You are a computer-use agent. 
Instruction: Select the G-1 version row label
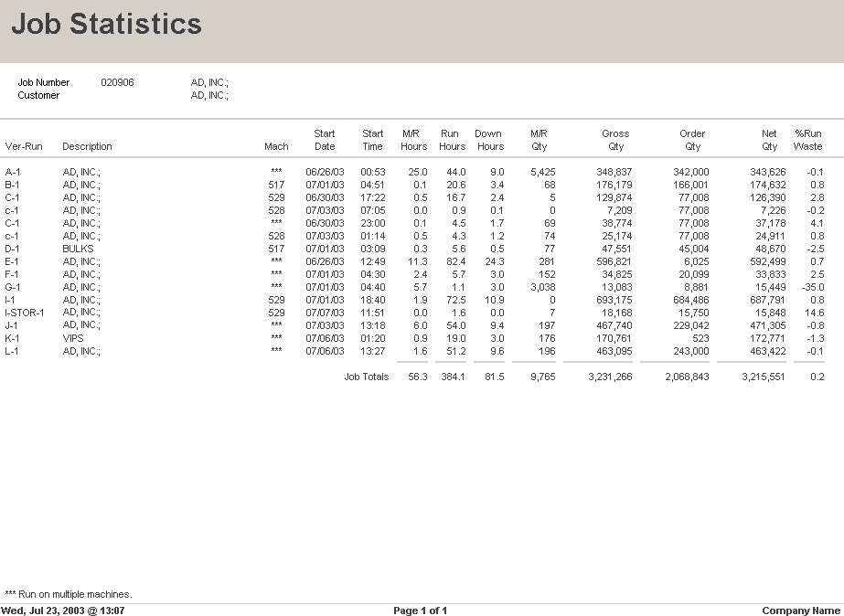13,287
